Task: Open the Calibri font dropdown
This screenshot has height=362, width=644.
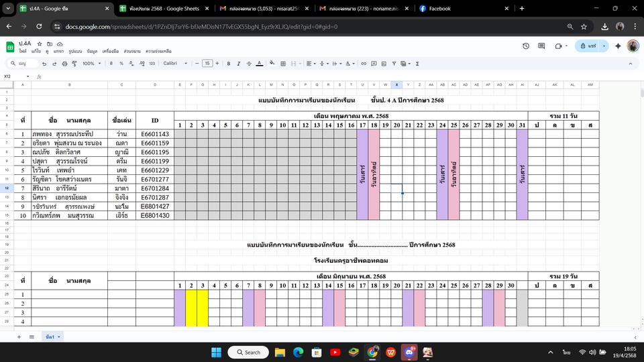Action: pos(175,64)
